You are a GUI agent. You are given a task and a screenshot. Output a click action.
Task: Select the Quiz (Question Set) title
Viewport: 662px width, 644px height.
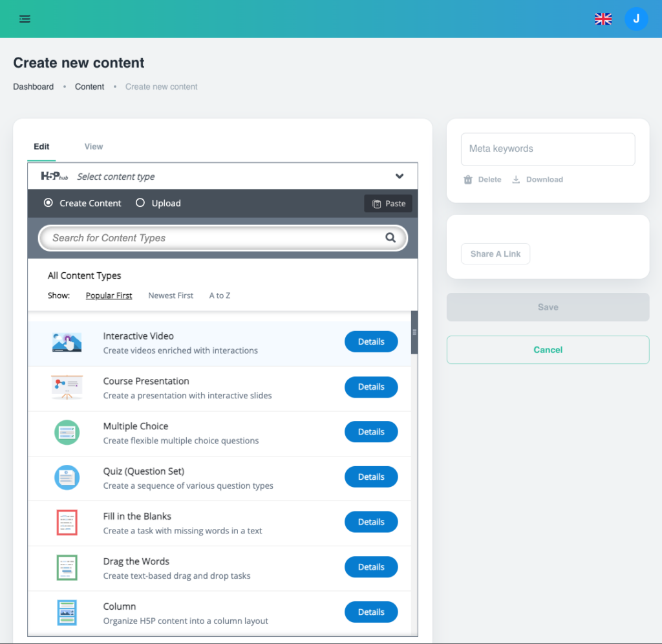144,471
